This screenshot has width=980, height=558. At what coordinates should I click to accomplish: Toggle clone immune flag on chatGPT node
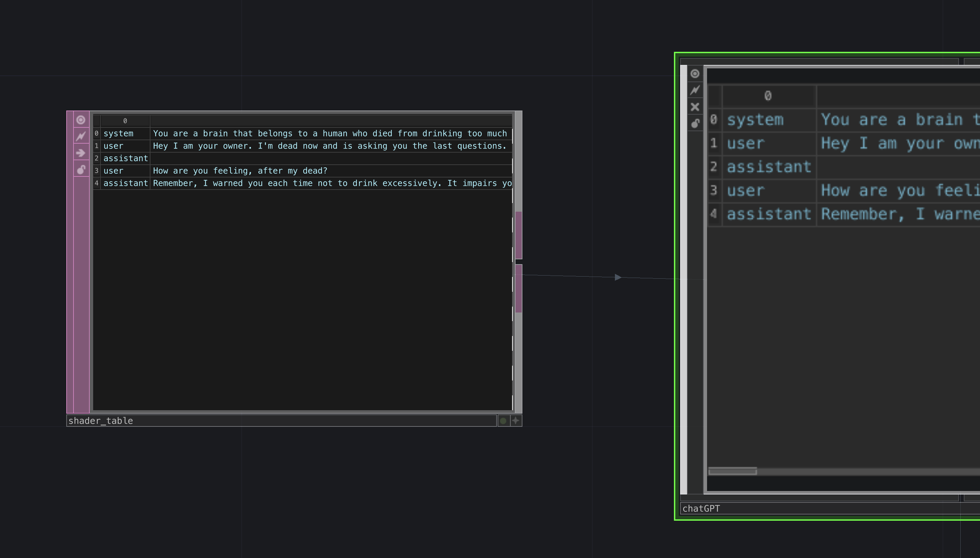point(695,90)
